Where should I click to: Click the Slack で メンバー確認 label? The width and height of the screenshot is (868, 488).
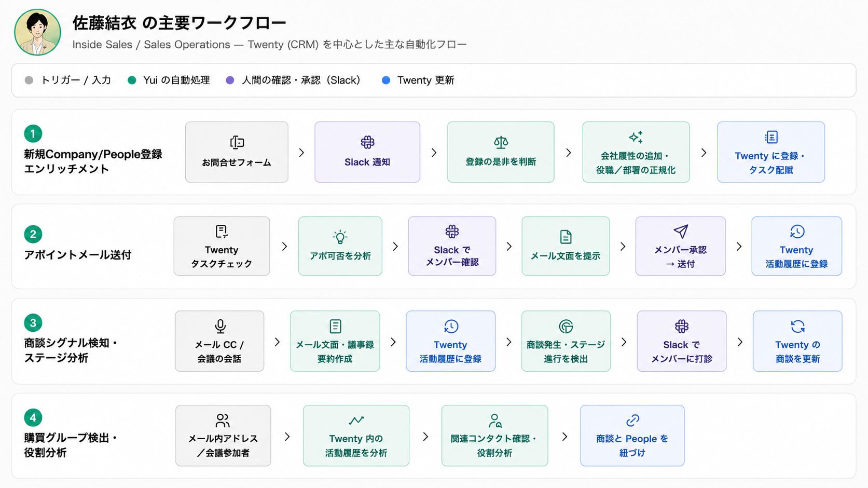pyautogui.click(x=452, y=256)
